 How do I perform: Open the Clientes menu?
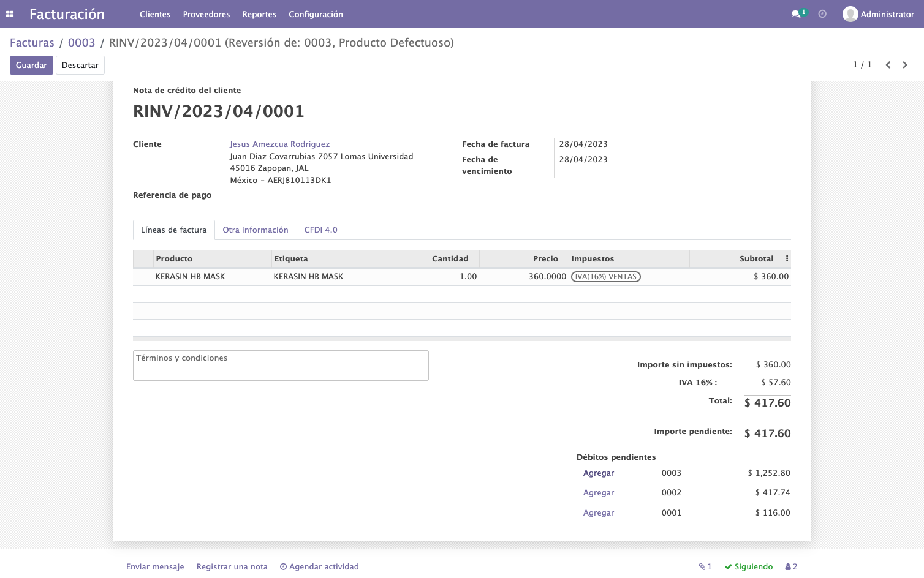(155, 14)
